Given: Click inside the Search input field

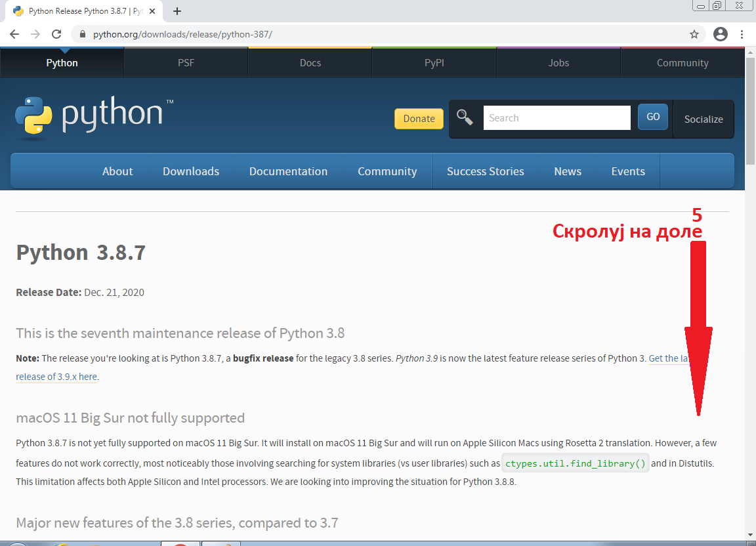Looking at the screenshot, I should pyautogui.click(x=556, y=118).
